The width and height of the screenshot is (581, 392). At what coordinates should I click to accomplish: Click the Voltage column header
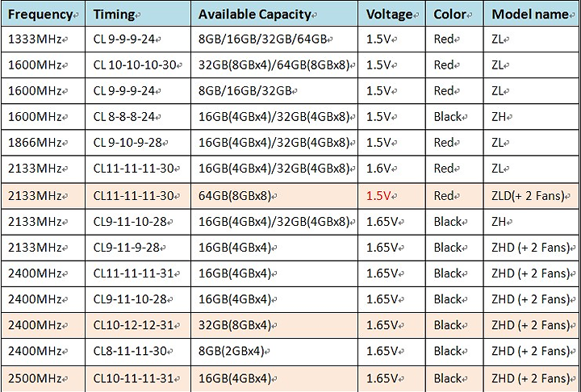391,15
